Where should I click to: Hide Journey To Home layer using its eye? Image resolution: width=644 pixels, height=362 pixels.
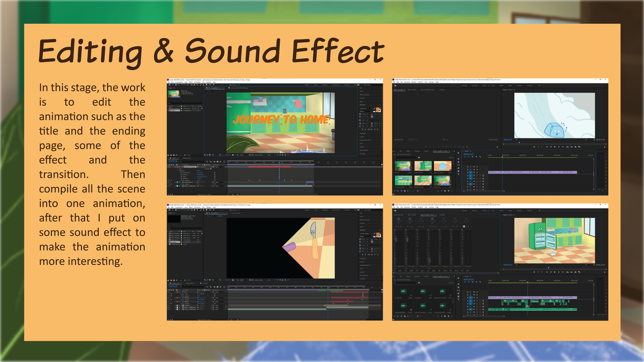click(168, 167)
